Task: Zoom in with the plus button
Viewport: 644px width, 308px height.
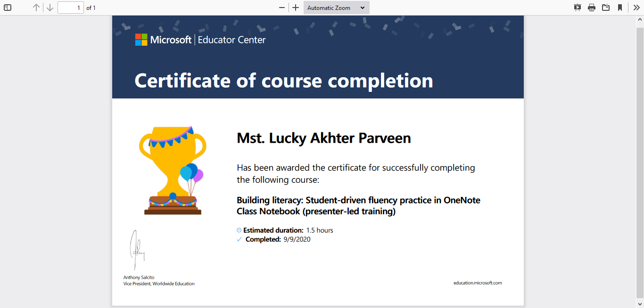Action: [x=296, y=8]
